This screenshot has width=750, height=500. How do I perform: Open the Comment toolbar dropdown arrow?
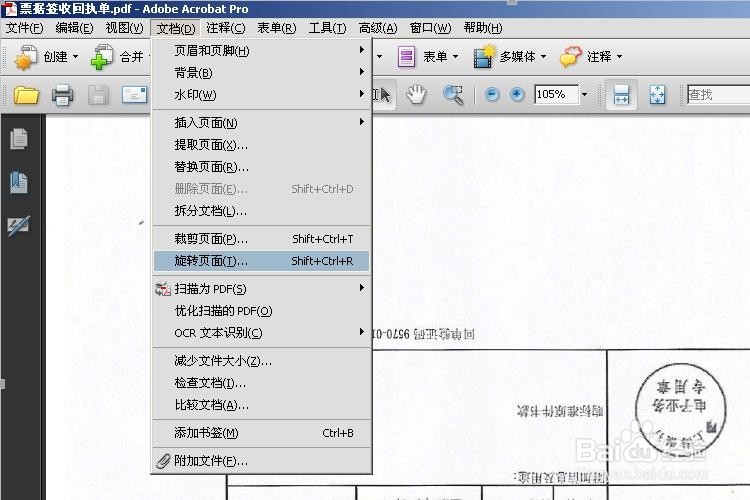[x=619, y=57]
